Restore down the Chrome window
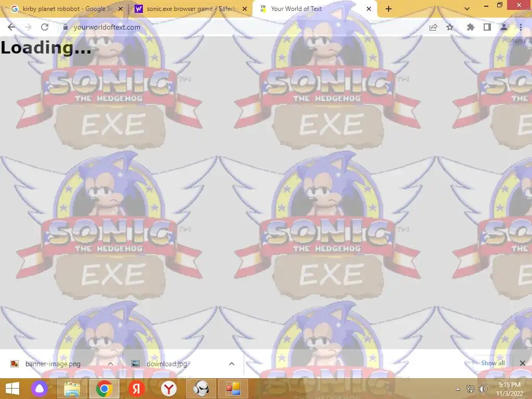The height and width of the screenshot is (399, 532). [x=499, y=5]
